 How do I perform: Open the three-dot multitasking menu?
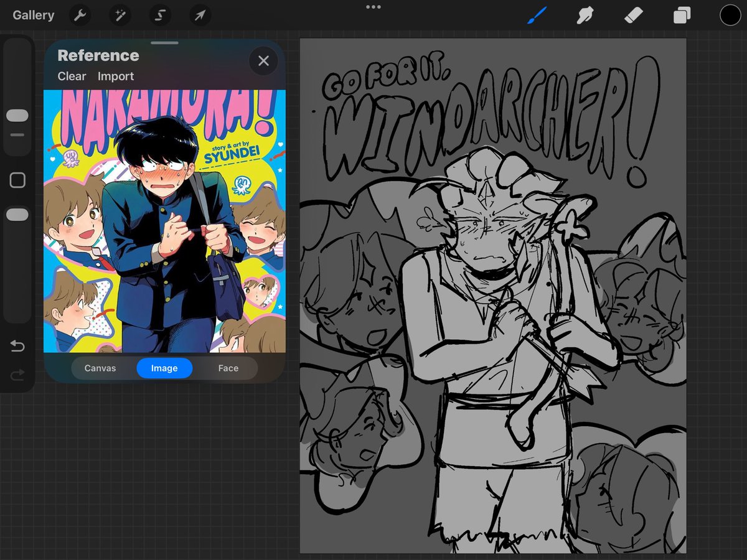click(374, 7)
